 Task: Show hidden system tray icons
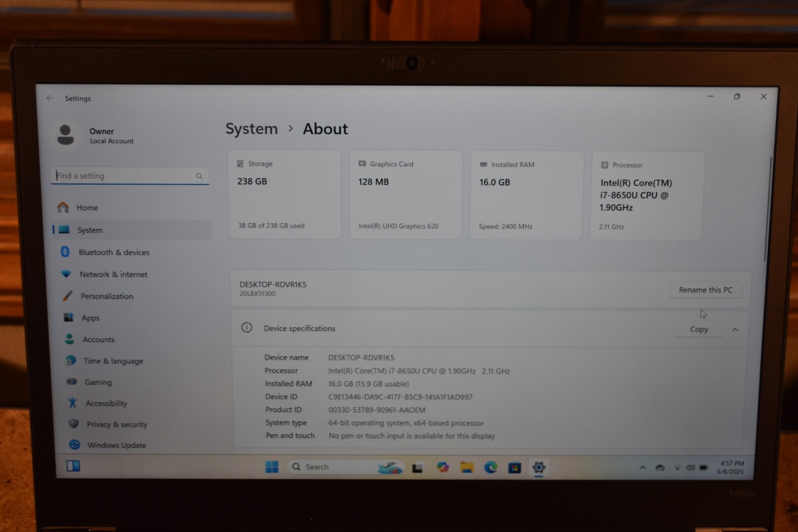click(642, 468)
